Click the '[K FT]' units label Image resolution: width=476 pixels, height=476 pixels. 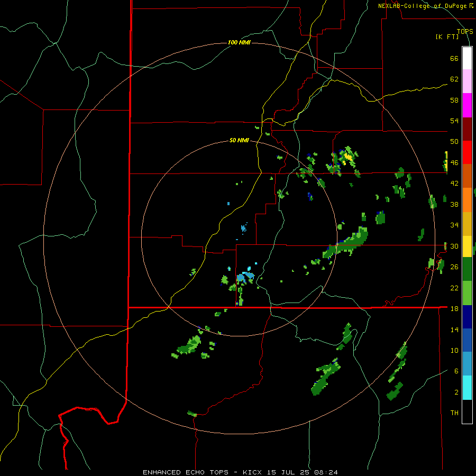447,36
